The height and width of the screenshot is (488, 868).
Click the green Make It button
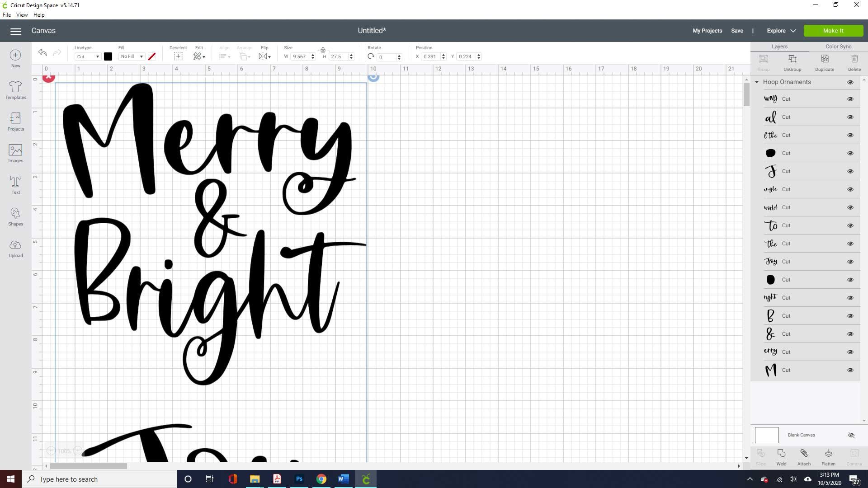pyautogui.click(x=833, y=31)
